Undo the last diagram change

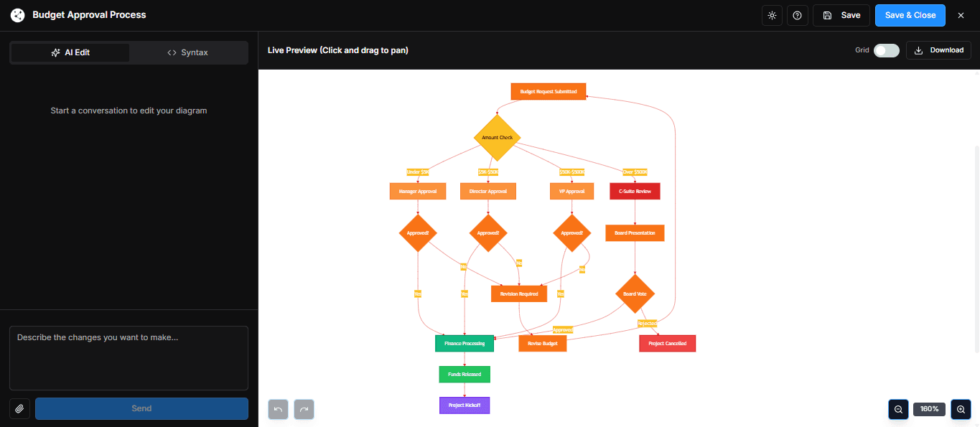pyautogui.click(x=278, y=409)
